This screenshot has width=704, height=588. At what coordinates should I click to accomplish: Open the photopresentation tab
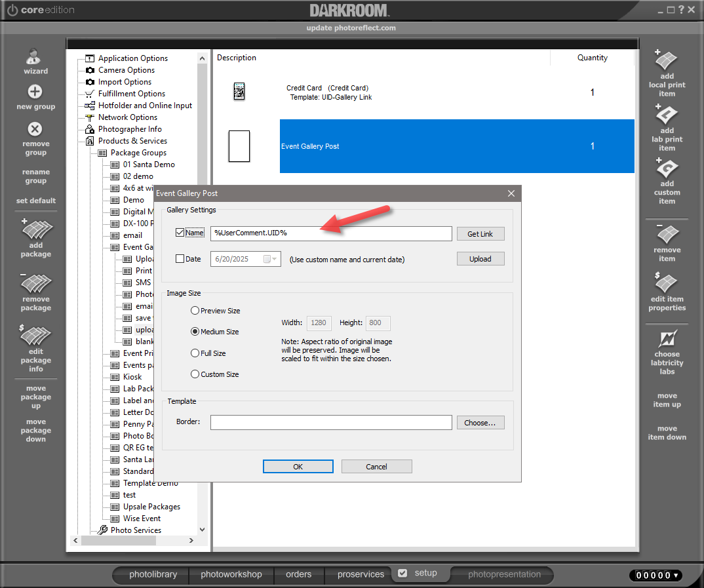pyautogui.click(x=504, y=574)
